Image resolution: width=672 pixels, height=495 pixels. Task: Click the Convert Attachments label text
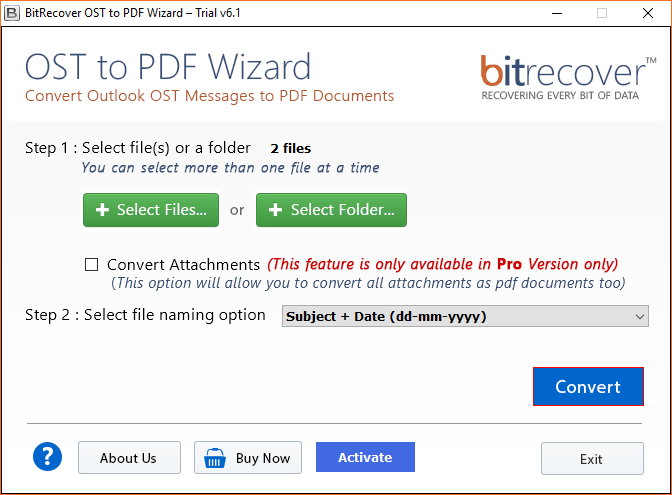click(x=183, y=265)
